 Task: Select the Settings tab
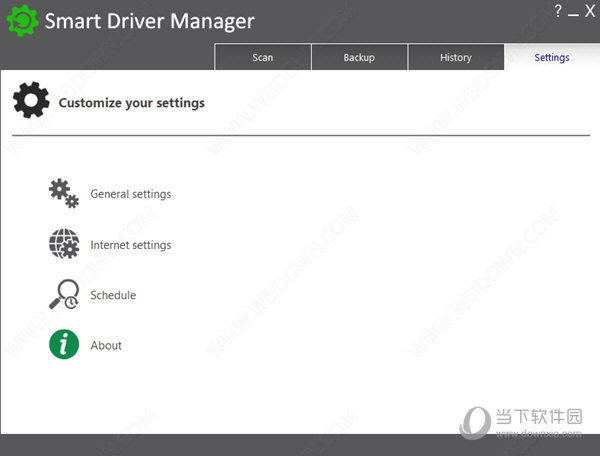tap(552, 57)
